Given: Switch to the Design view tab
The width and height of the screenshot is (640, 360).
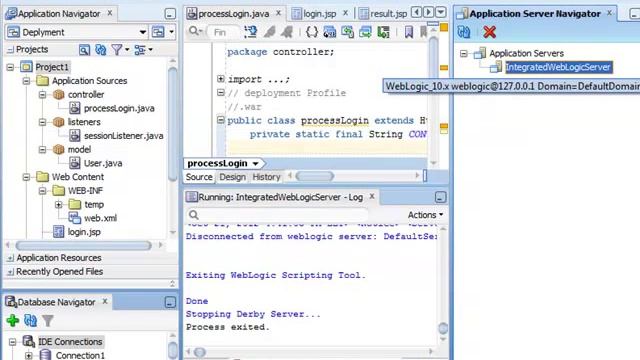Looking at the screenshot, I should click(x=232, y=177).
